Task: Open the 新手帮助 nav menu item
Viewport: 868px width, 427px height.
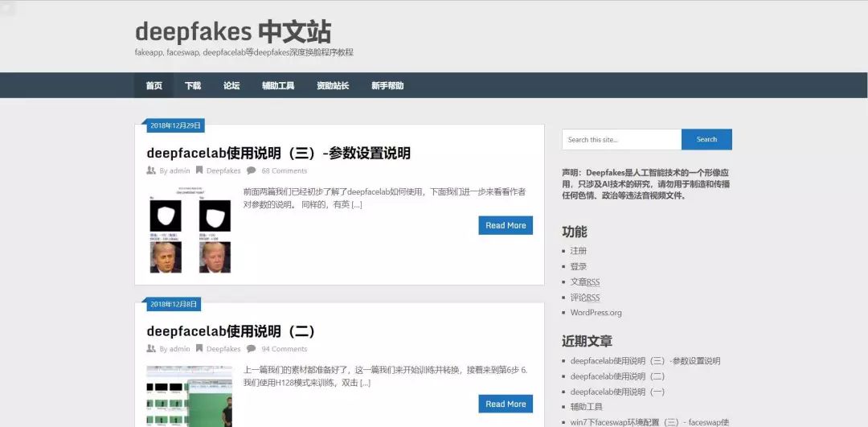Action: point(387,86)
